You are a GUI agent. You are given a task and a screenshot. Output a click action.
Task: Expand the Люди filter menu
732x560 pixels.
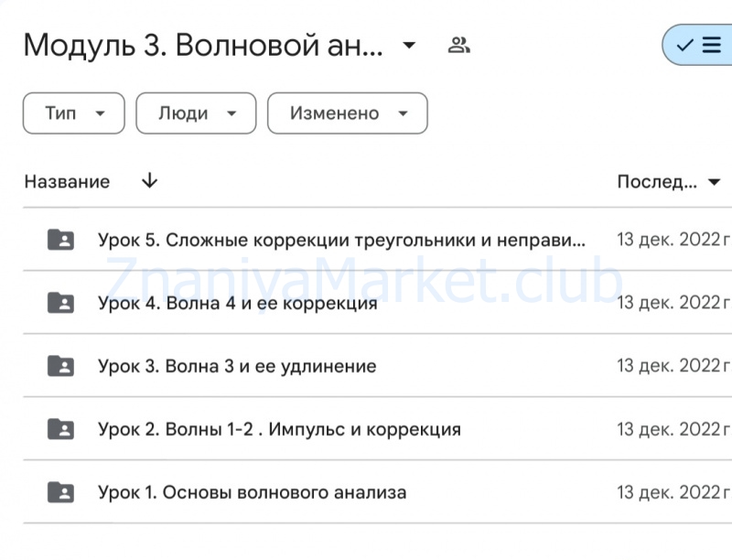(195, 113)
